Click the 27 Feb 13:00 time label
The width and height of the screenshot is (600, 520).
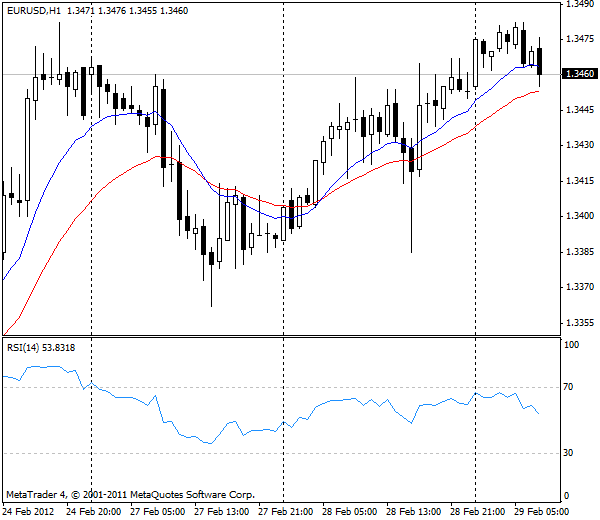[222, 512]
